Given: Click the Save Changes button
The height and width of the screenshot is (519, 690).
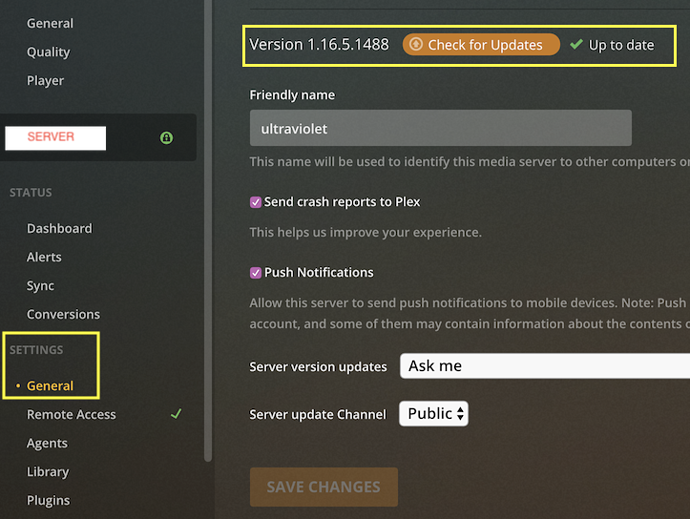Looking at the screenshot, I should 324,487.
